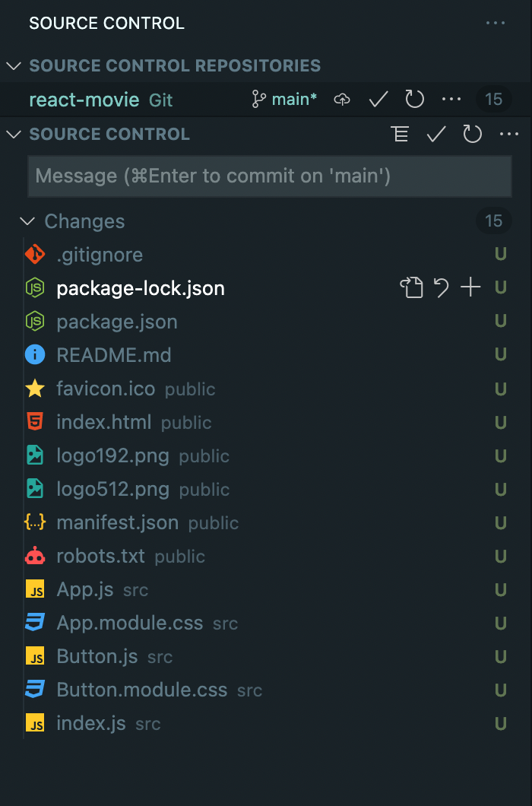Click the commit message input field
This screenshot has width=532, height=806.
click(269, 176)
